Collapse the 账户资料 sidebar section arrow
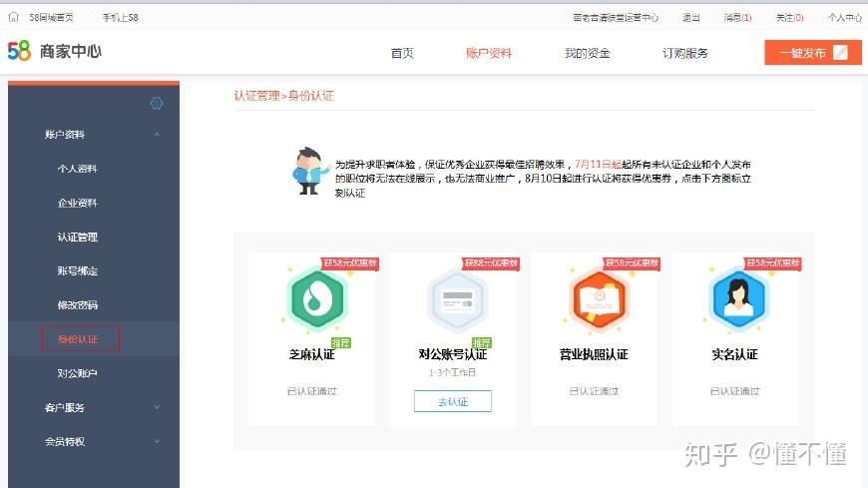Image resolution: width=868 pixels, height=488 pixels. (158, 134)
